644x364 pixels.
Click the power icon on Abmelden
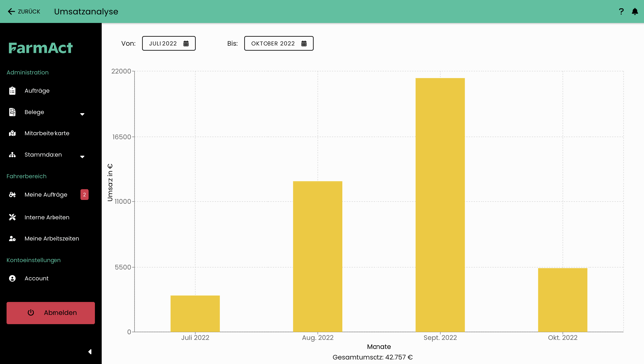pyautogui.click(x=31, y=313)
